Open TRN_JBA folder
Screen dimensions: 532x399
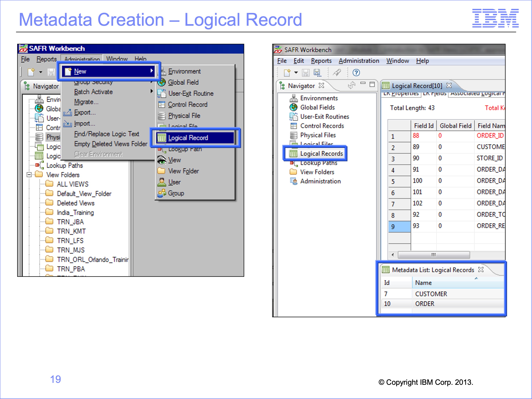pyautogui.click(x=70, y=222)
